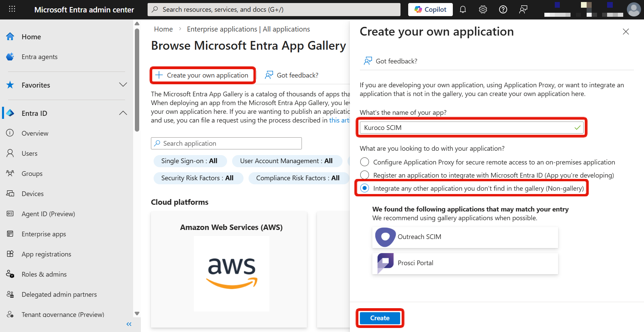644x332 pixels.
Task: Select the Non-gallery integration radio option
Action: (365, 188)
